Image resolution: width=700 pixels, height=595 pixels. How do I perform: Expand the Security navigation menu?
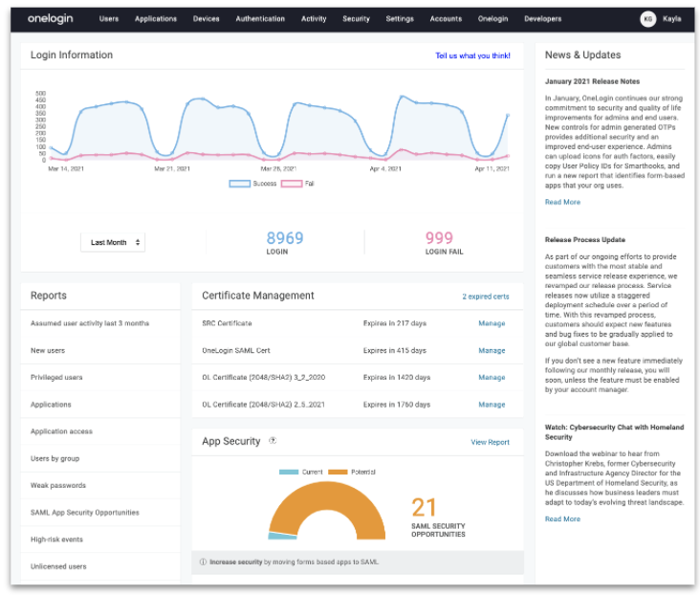[356, 18]
